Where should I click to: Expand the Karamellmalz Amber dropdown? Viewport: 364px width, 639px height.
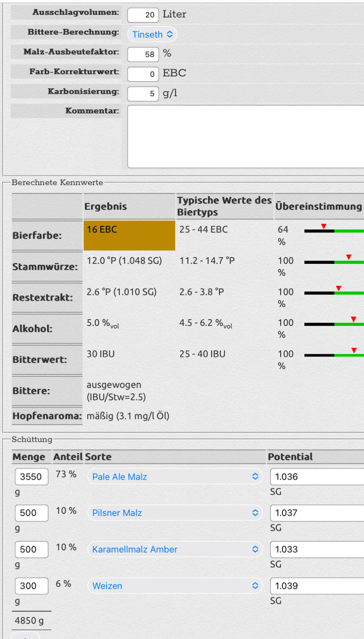point(175,549)
